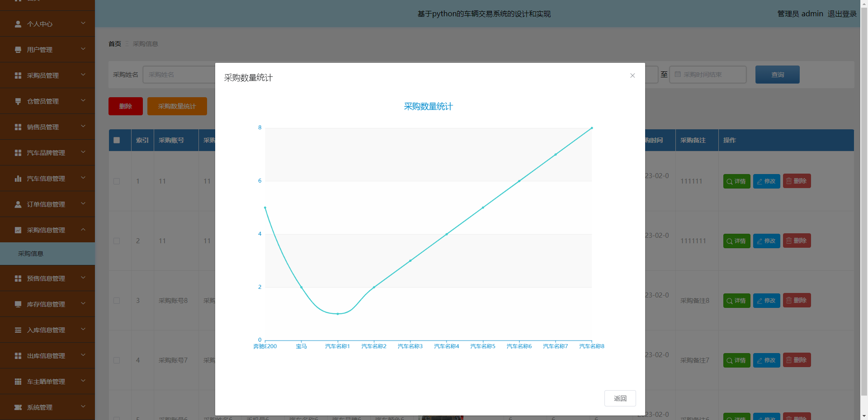868x420 pixels.
Task: Open the 预售信息管理 menu
Action: click(x=47, y=278)
